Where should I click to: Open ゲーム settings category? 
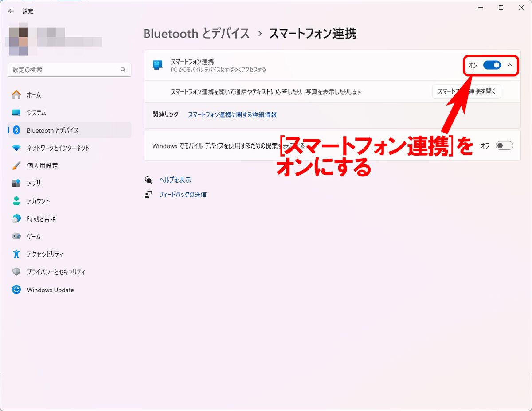[70, 236]
